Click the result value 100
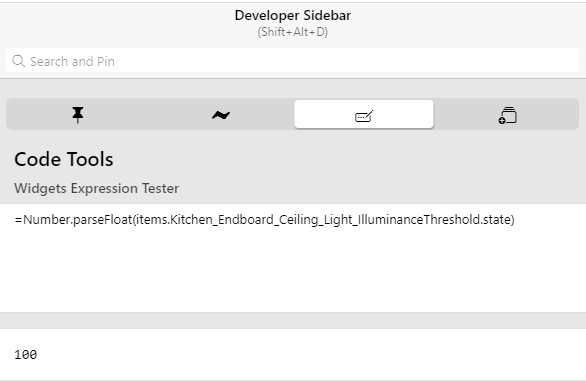Viewport: 586px width, 381px height. 25,354
